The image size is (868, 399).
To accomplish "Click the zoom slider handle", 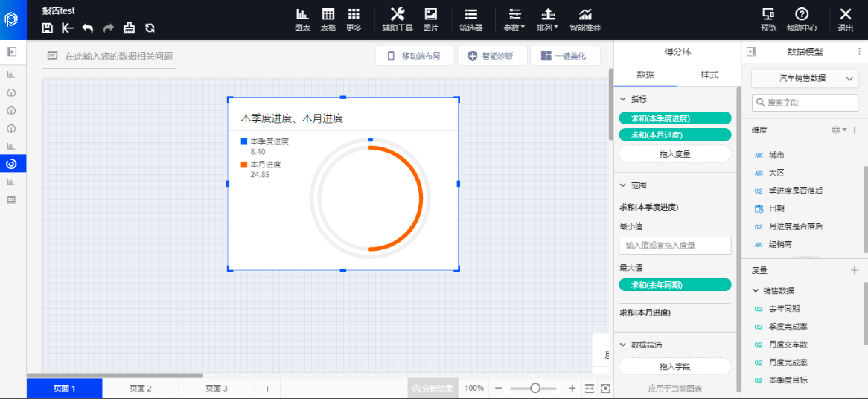I will point(534,388).
